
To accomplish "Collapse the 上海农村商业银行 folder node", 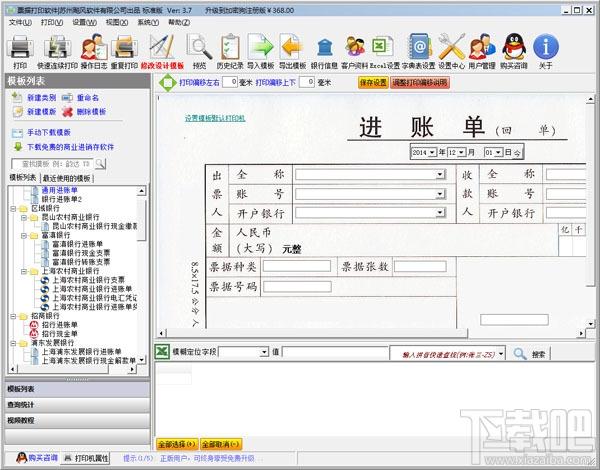I will tap(22, 270).
